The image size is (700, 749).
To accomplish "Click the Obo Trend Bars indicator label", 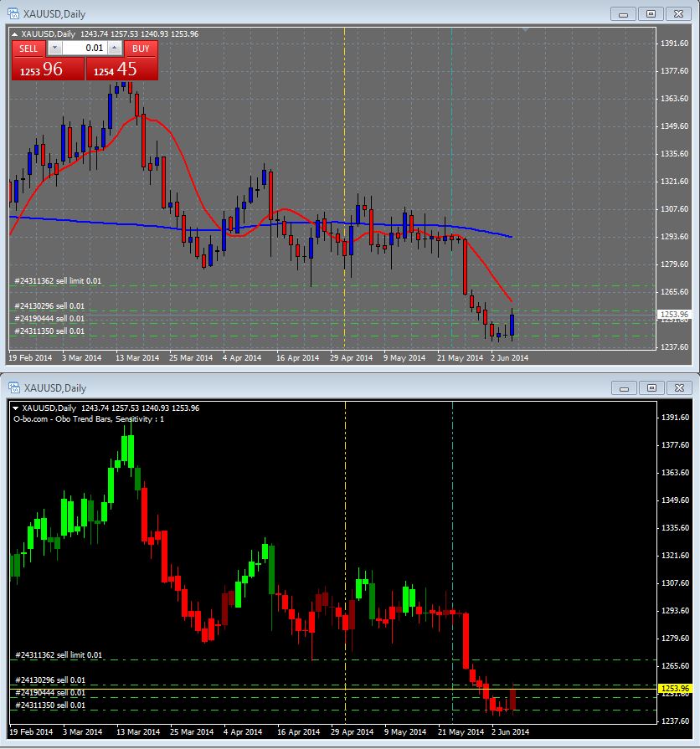I will click(x=89, y=419).
